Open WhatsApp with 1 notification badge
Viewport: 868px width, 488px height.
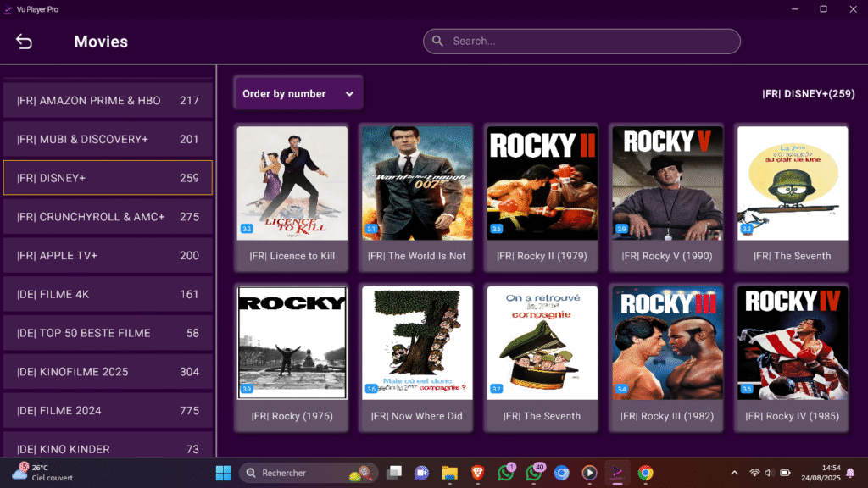coord(505,473)
